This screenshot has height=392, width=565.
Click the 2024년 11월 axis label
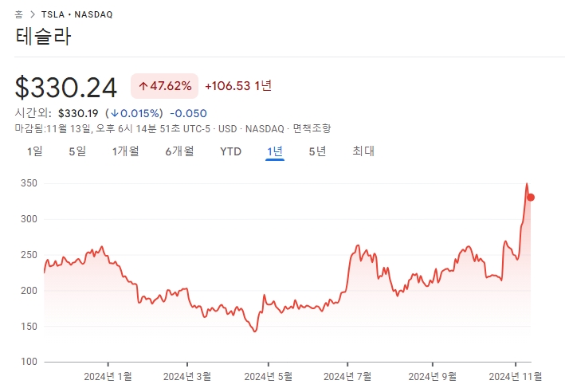(516, 377)
